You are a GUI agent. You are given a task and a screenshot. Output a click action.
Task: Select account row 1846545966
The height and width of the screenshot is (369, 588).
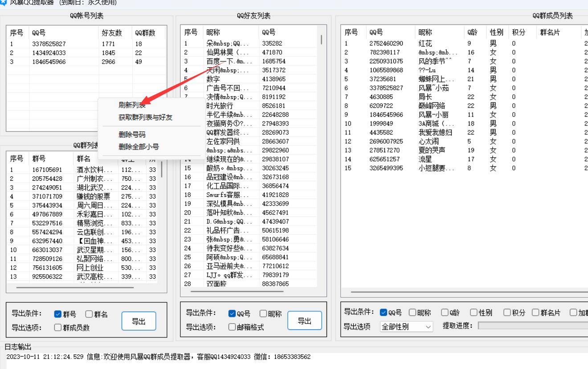[87, 62]
